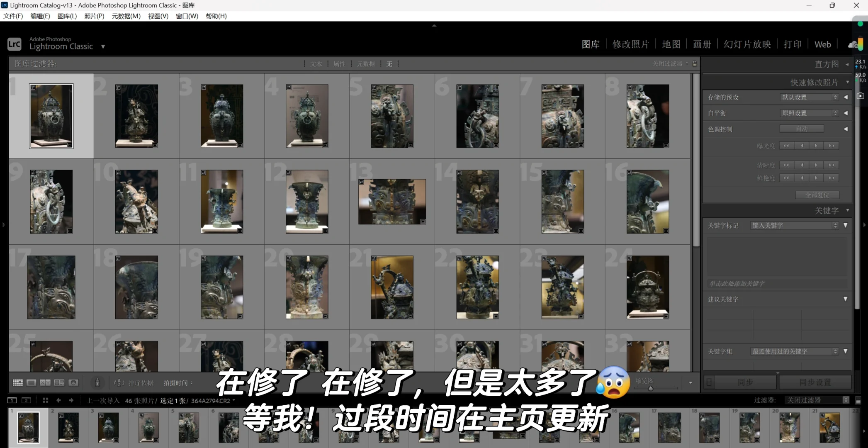Select 文本 filter mode
The height and width of the screenshot is (448, 868).
click(316, 64)
